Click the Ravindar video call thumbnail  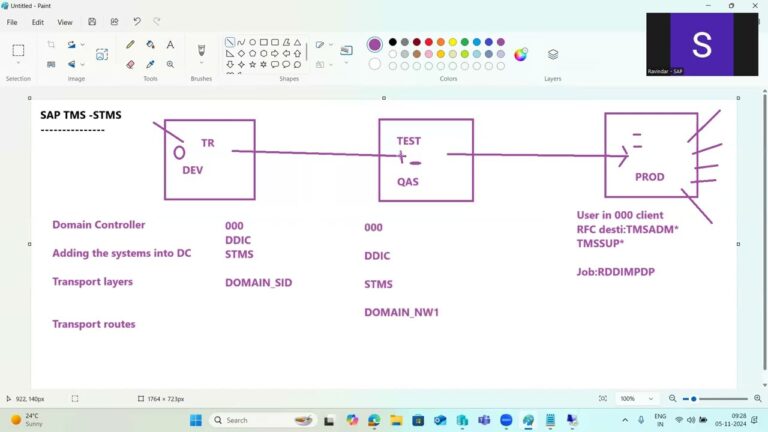[702, 44]
